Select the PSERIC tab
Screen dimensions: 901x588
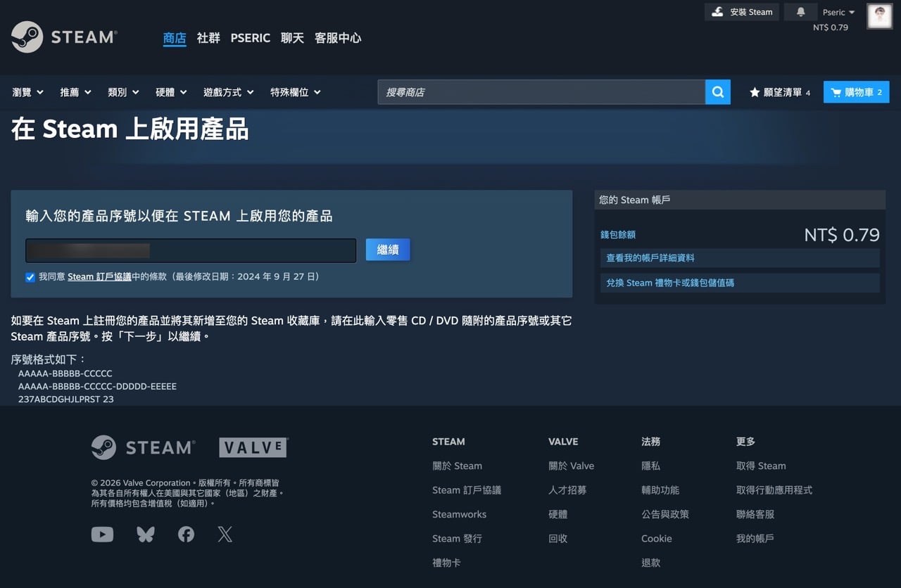coord(251,38)
